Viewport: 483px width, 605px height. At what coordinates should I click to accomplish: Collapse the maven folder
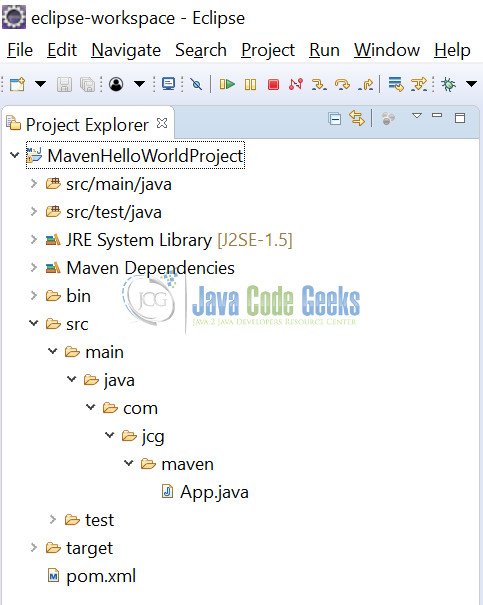129,463
